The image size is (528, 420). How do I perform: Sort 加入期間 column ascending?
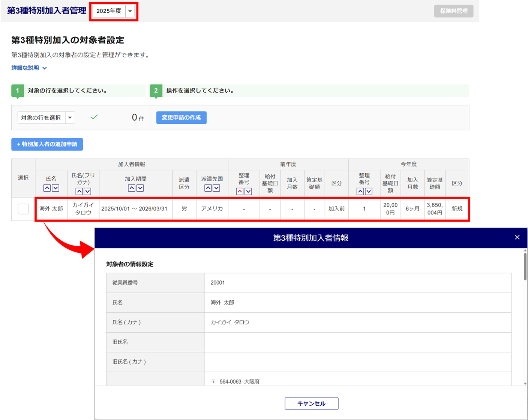pos(132,188)
